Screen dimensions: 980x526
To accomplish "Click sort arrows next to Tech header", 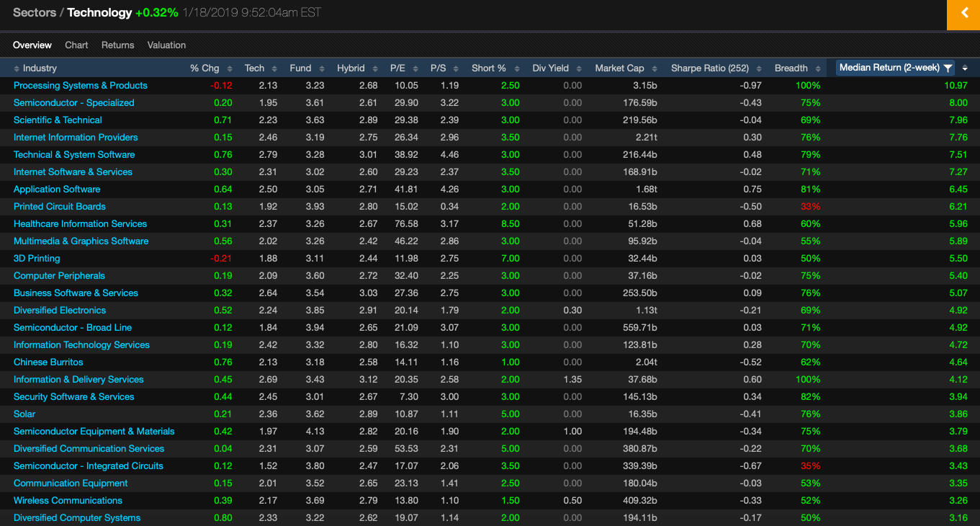I will tap(274, 68).
